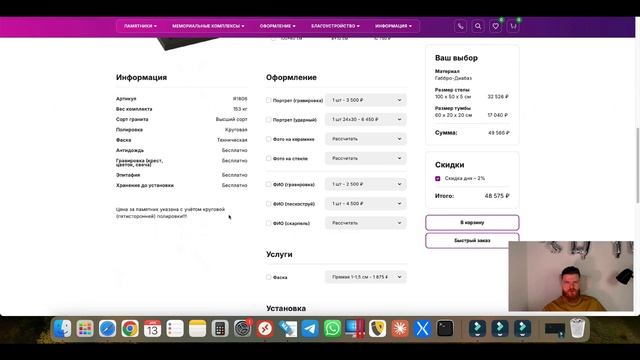The height and width of the screenshot is (360, 640).
Task: Launch Google Chrome from the dock
Action: tap(130, 329)
